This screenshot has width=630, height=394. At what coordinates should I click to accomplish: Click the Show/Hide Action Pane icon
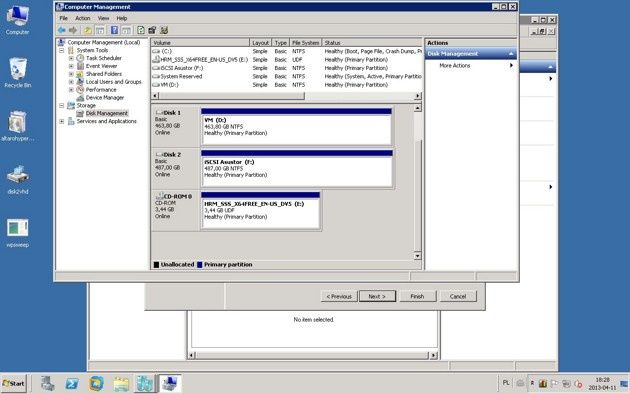pos(127,30)
